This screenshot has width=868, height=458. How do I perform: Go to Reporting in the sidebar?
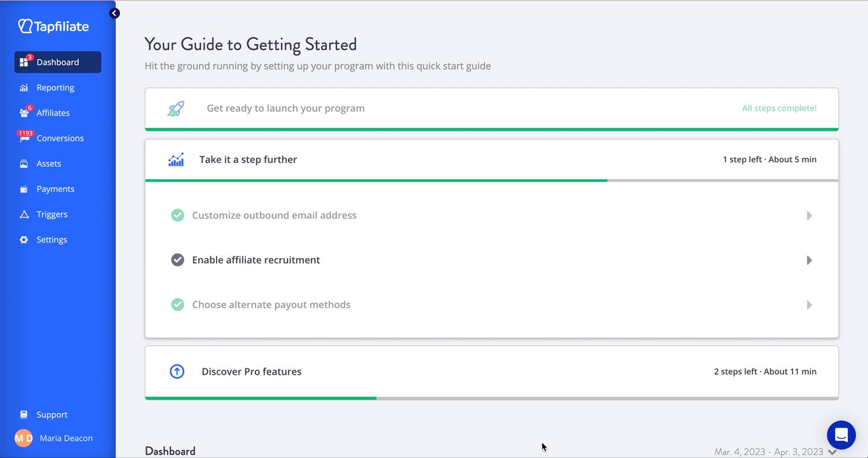pos(55,88)
